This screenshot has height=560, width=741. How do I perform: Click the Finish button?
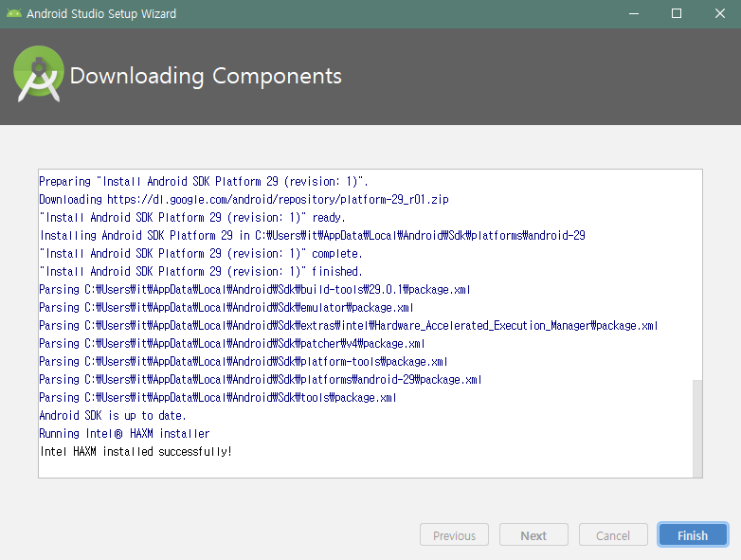pyautogui.click(x=693, y=535)
